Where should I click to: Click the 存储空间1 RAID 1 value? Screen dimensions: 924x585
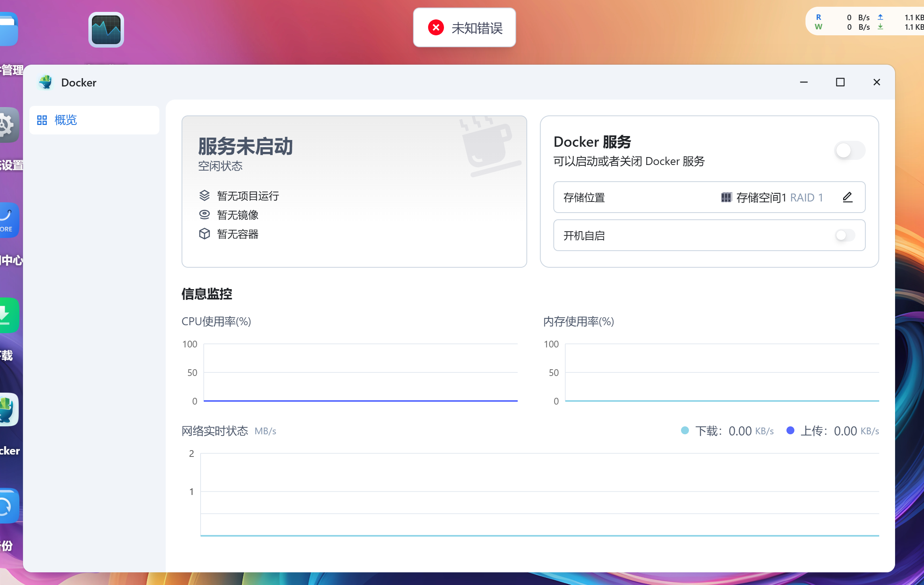click(780, 198)
